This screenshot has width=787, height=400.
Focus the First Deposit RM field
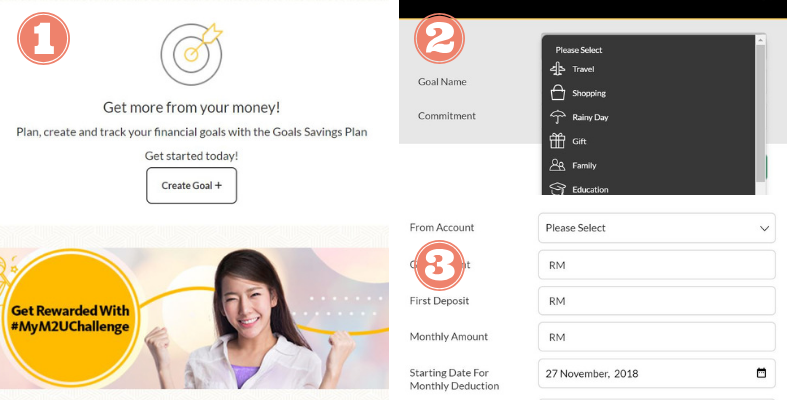tap(657, 301)
